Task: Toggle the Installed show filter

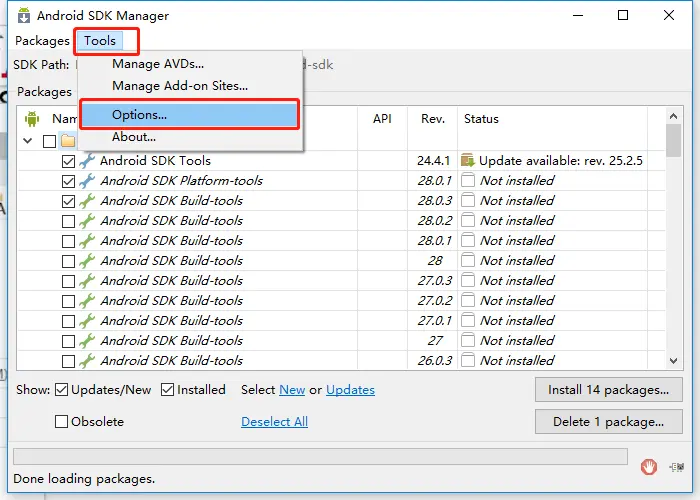Action: click(x=167, y=390)
